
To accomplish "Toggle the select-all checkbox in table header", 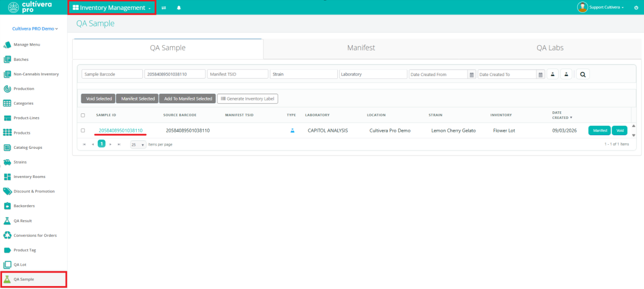I will click(x=83, y=116).
